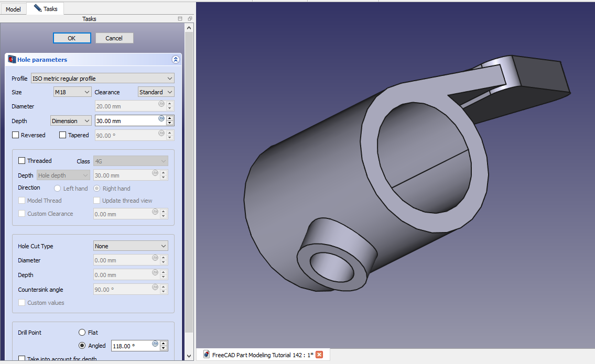The image size is (595, 364).
Task: Click the expression editor icon in Depth field
Action: pos(161,118)
